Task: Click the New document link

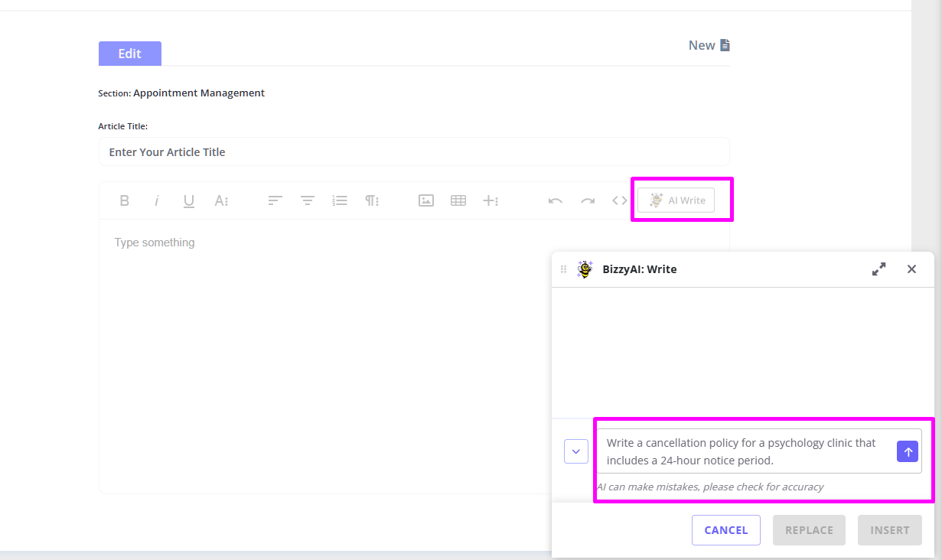Action: [709, 45]
